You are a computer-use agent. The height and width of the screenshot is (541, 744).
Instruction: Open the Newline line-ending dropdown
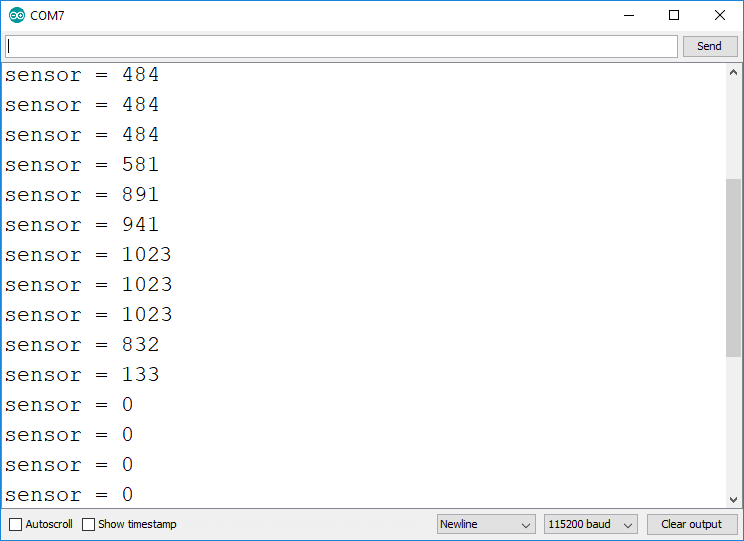tap(486, 524)
